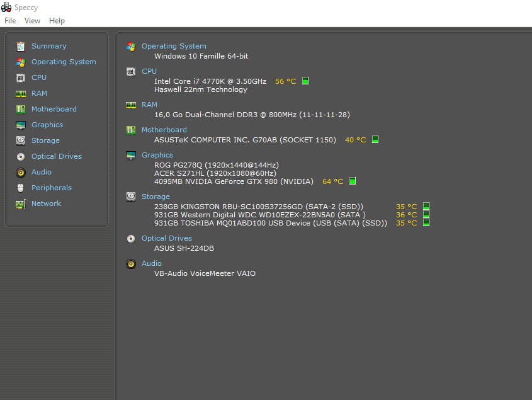The height and width of the screenshot is (400, 532).
Task: Click the ASUS SH-224DB optical drive entry
Action: pos(184,248)
